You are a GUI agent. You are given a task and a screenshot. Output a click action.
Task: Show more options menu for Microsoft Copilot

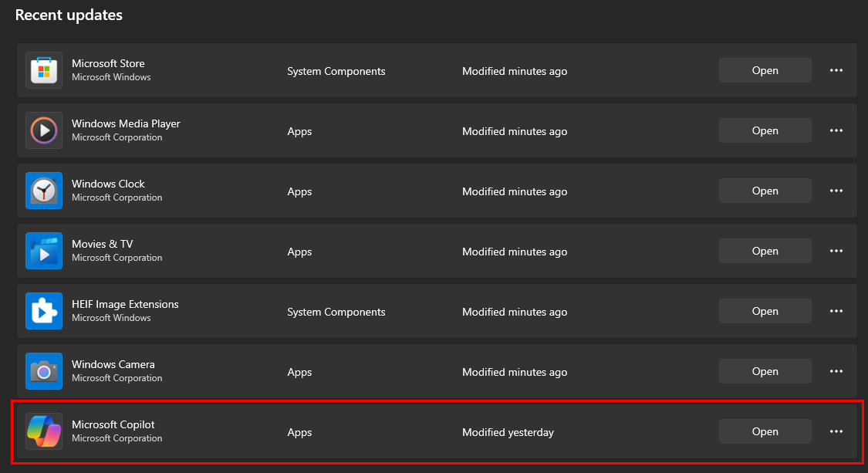pyautogui.click(x=836, y=431)
